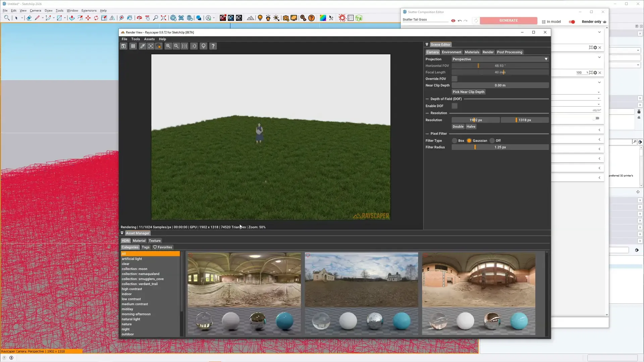Select the SketchUp Push/Pull tool
The width and height of the screenshot is (644, 362).
tap(72, 18)
